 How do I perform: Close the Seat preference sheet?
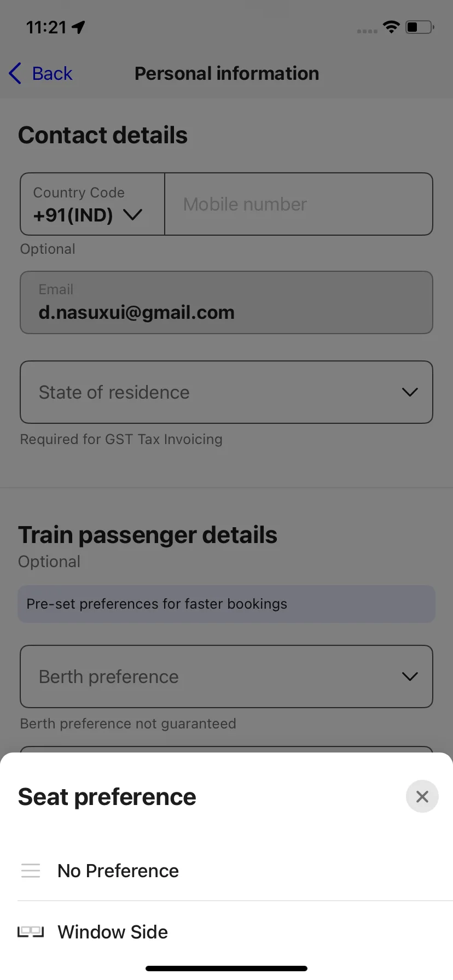(x=422, y=796)
